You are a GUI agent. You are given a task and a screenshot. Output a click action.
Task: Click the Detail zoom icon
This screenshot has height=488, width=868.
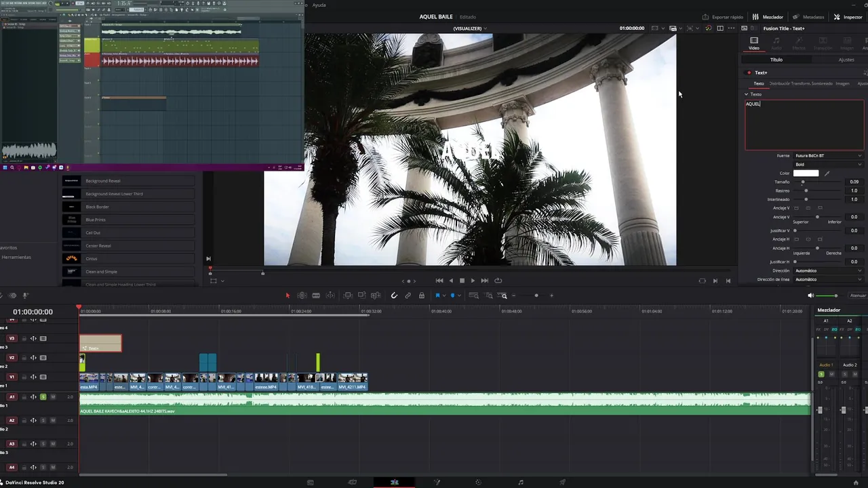click(489, 296)
